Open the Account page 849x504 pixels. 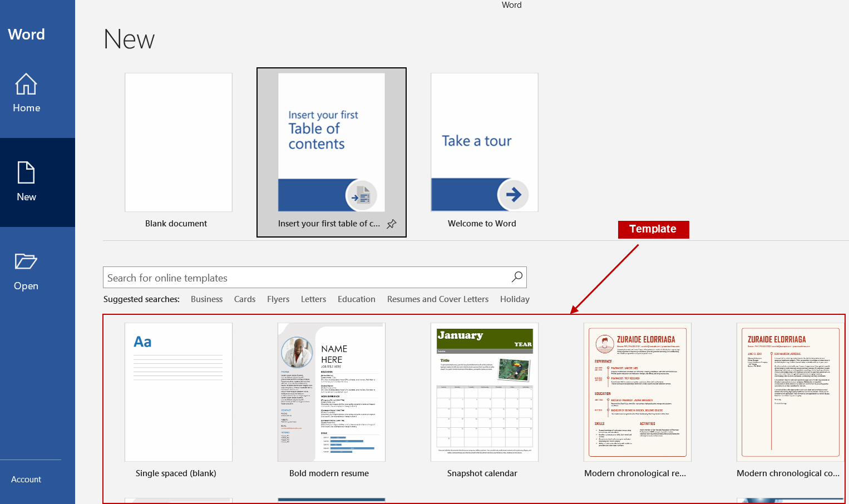(26, 480)
